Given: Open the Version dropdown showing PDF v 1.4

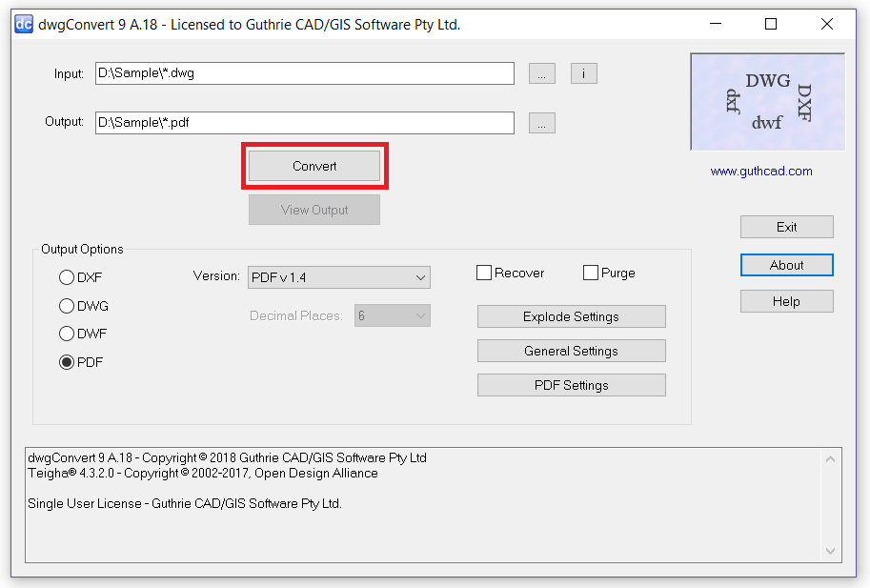Looking at the screenshot, I should click(339, 277).
